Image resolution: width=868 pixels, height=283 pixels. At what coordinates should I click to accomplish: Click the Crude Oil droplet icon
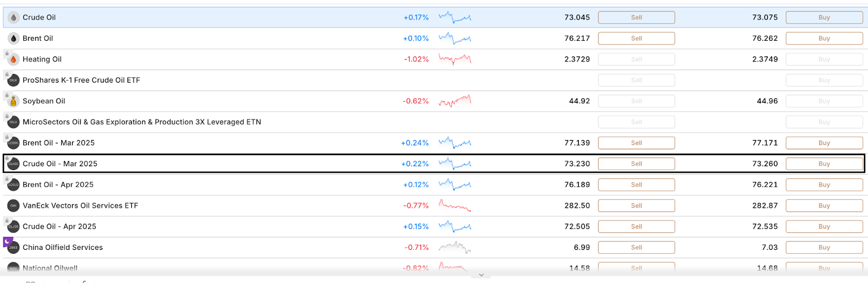14,17
